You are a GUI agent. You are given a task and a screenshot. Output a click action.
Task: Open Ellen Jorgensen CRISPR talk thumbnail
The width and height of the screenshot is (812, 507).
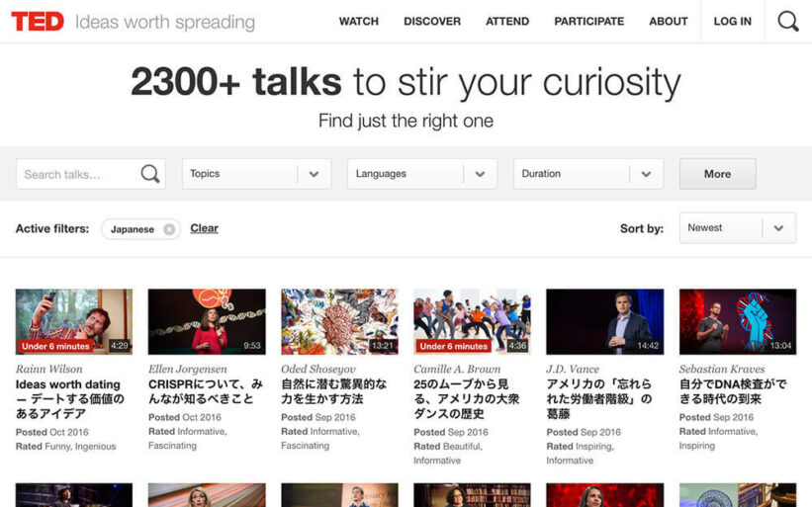207,322
